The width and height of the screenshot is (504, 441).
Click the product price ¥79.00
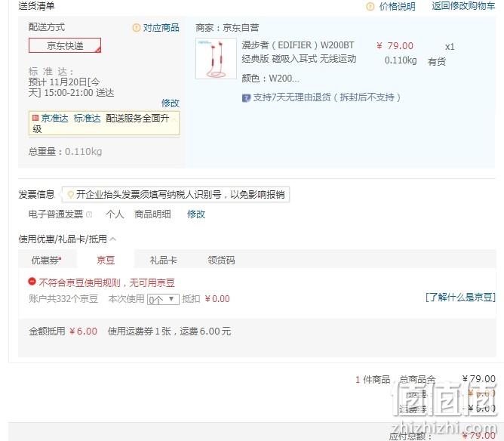pos(395,46)
